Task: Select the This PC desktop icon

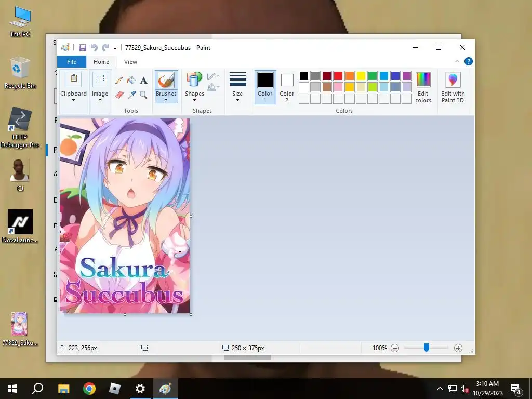Action: pos(20,21)
